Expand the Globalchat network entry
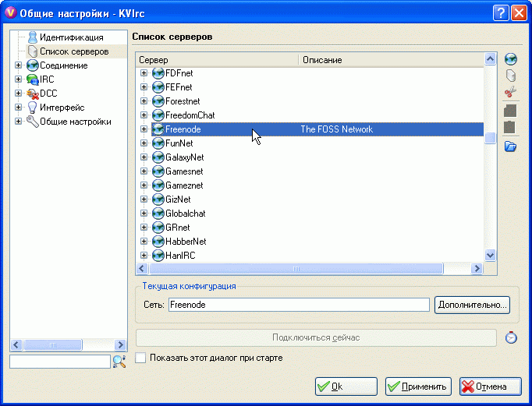Image resolution: width=532 pixels, height=406 pixels. (x=144, y=214)
